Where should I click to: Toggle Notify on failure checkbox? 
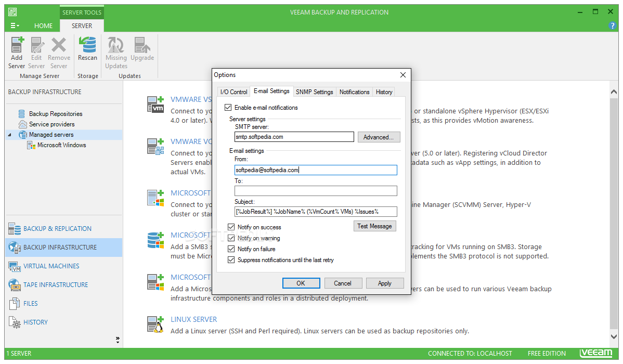point(231,249)
